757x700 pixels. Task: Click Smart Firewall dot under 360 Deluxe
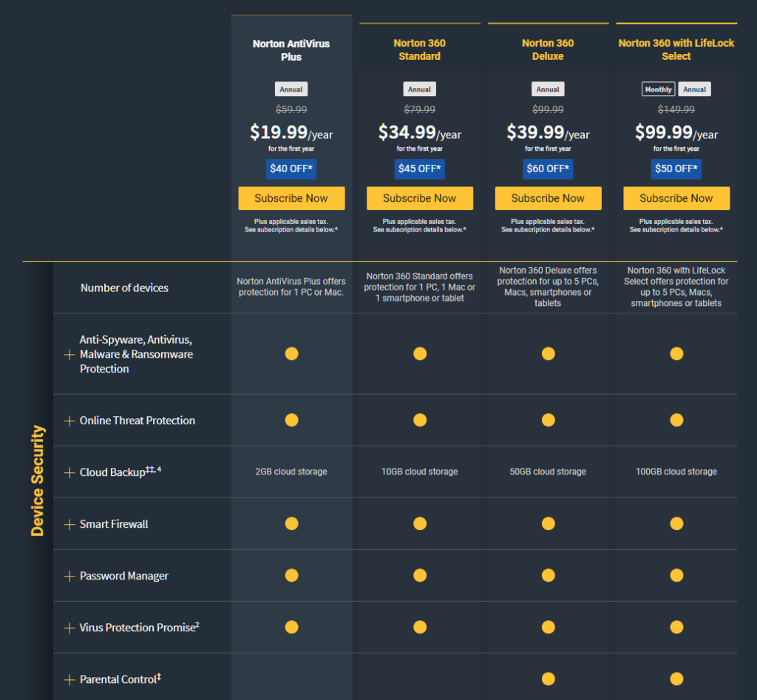[x=549, y=523]
